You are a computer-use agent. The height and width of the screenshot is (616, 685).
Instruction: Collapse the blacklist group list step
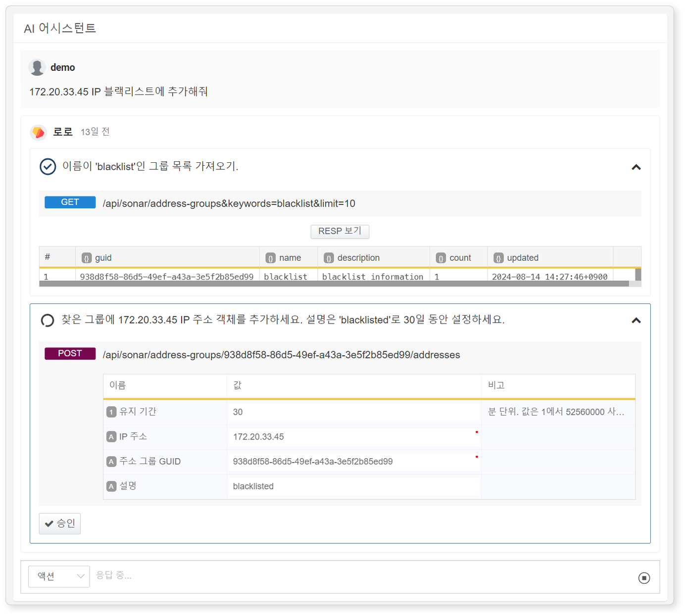(636, 167)
